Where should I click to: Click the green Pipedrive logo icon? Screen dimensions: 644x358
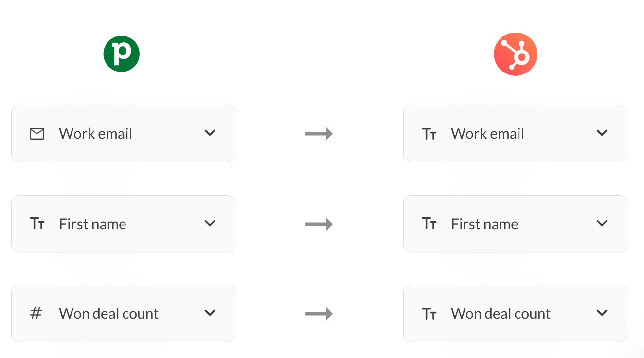(x=122, y=54)
